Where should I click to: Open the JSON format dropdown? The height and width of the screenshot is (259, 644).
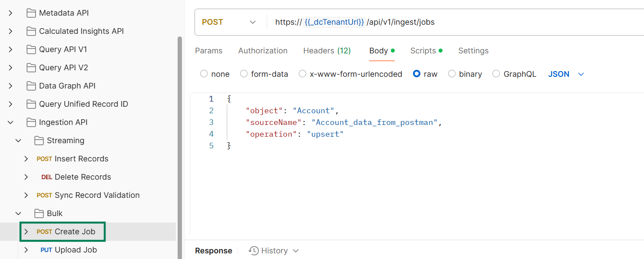581,74
